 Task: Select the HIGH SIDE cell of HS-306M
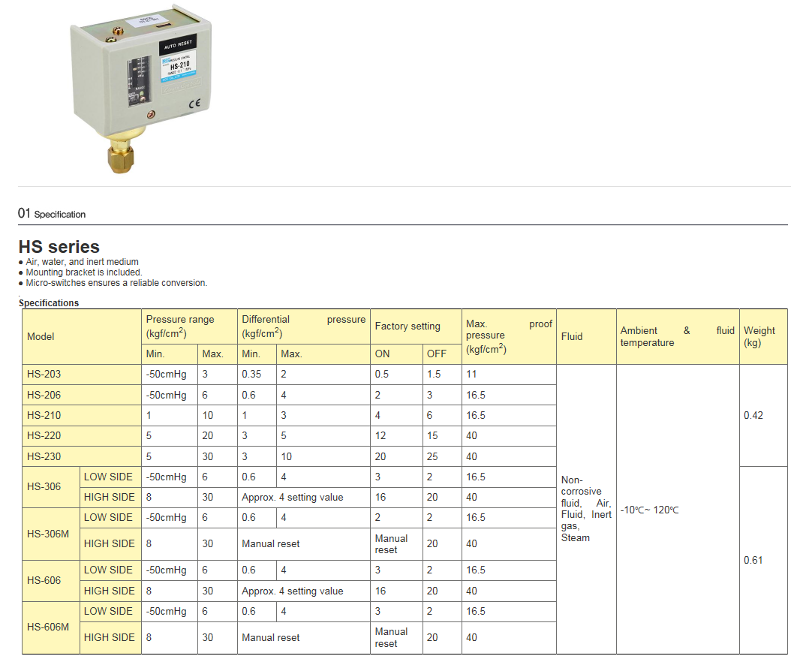[110, 543]
